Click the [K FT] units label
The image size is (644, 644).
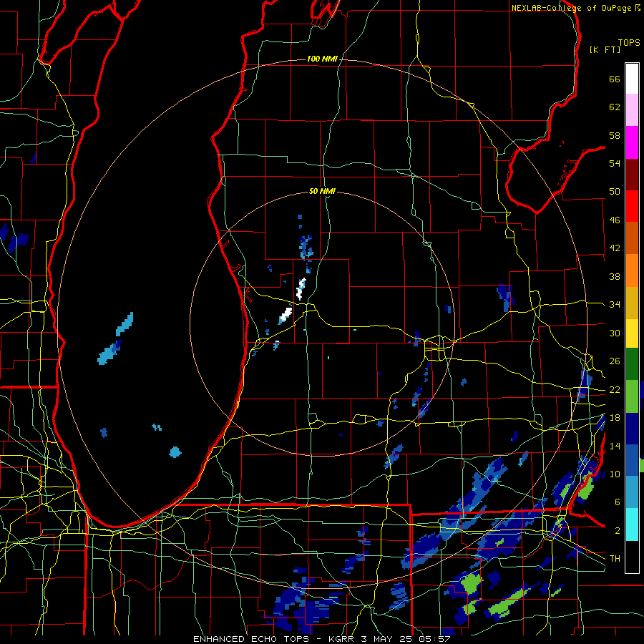point(605,50)
